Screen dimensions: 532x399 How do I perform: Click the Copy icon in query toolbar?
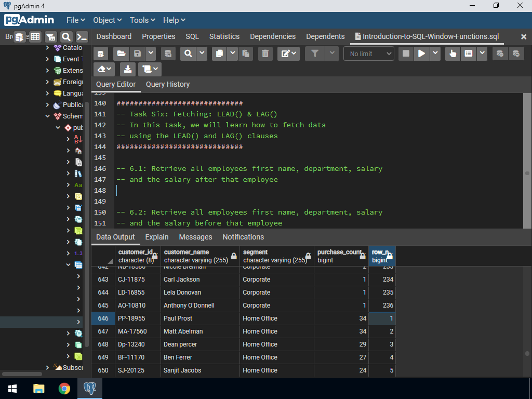click(219, 54)
